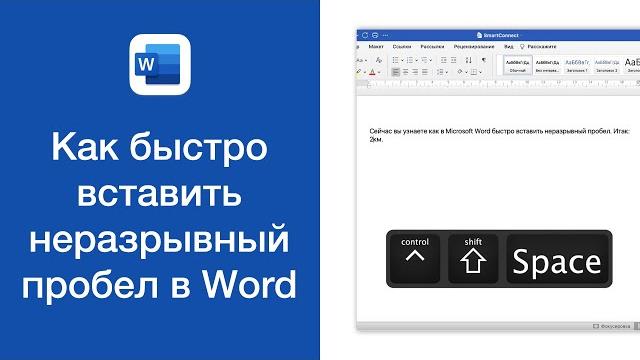Toggle center paragraph alignment
Screen dimensions: 640x360
[405, 72]
